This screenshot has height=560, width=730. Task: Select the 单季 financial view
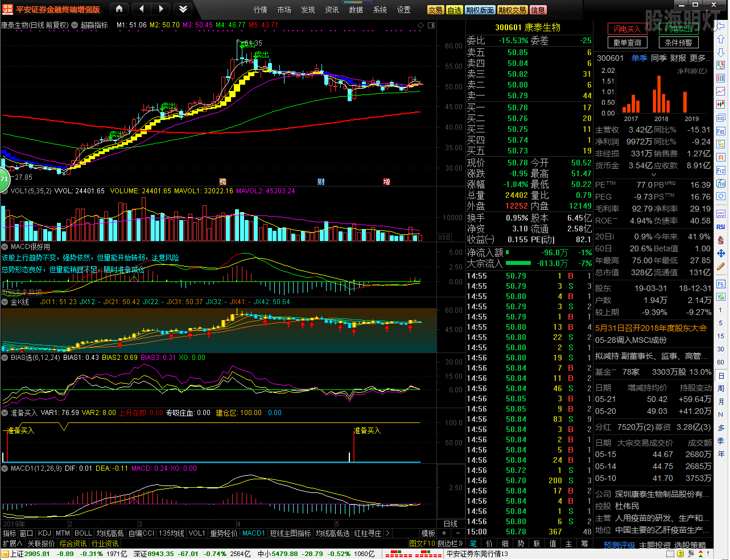pos(640,58)
